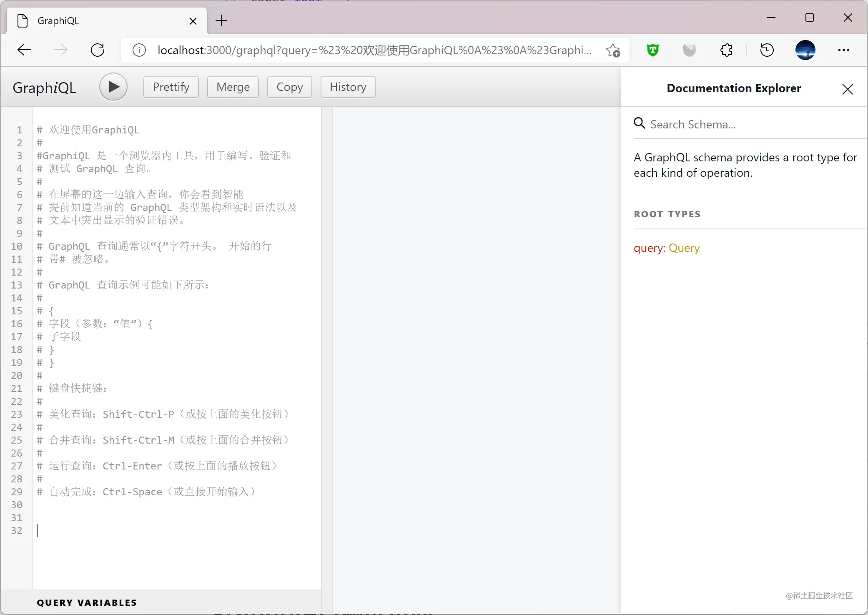The width and height of the screenshot is (868, 615).
Task: Go back to the previous page
Action: point(24,50)
